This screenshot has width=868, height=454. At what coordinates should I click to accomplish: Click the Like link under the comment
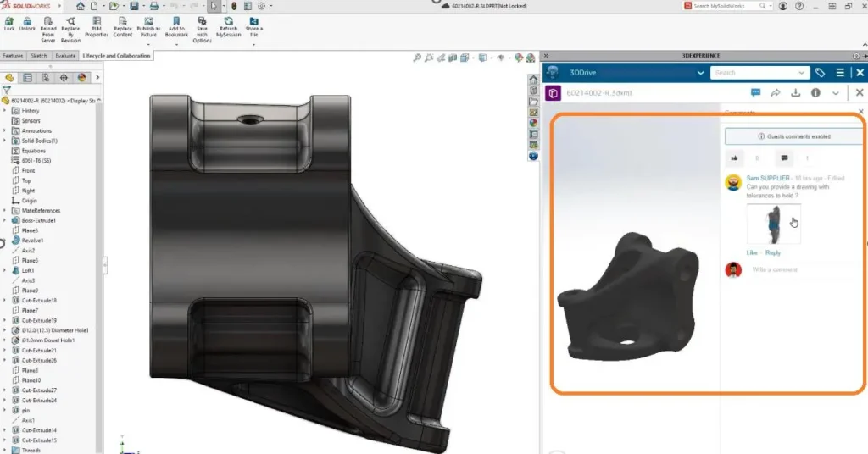pyautogui.click(x=752, y=252)
